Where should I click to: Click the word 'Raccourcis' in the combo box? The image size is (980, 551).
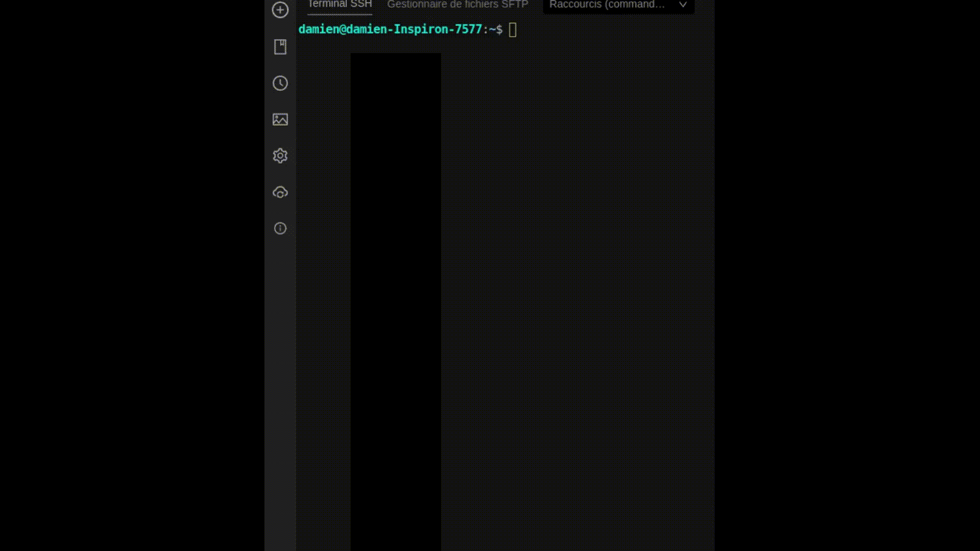coord(575,5)
